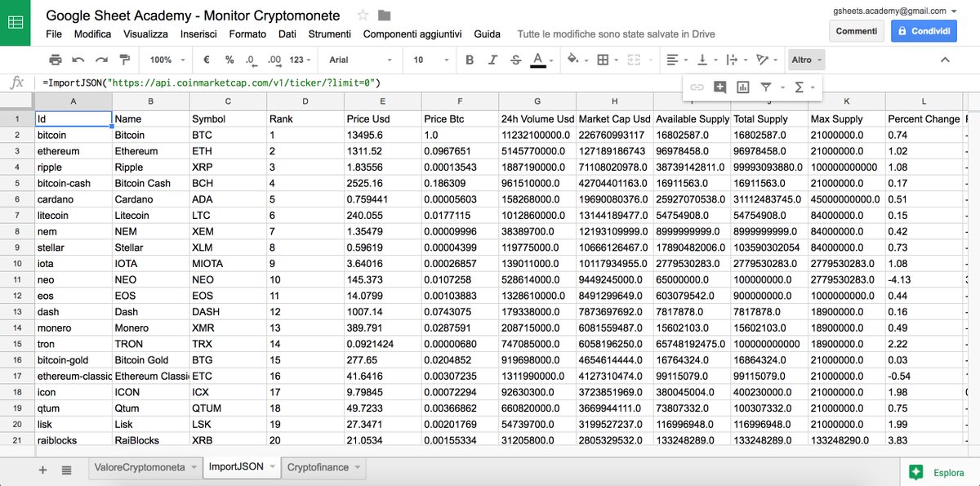This screenshot has height=486, width=980.
Task: Click the blue Condividi share button
Action: 924,31
